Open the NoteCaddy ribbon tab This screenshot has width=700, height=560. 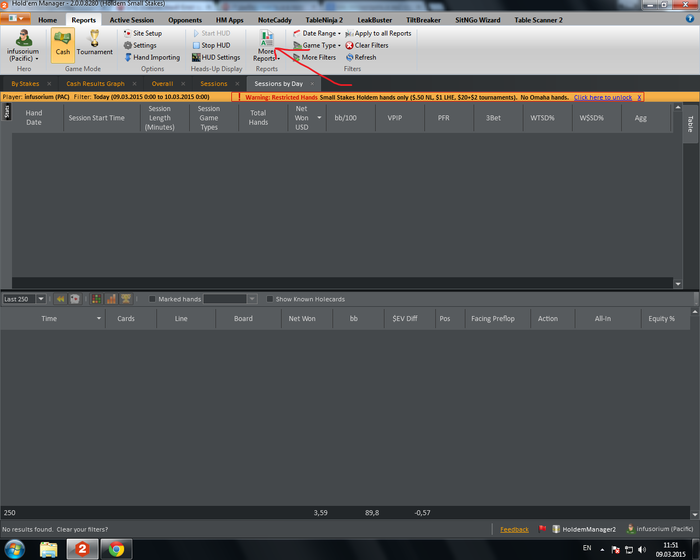[275, 20]
